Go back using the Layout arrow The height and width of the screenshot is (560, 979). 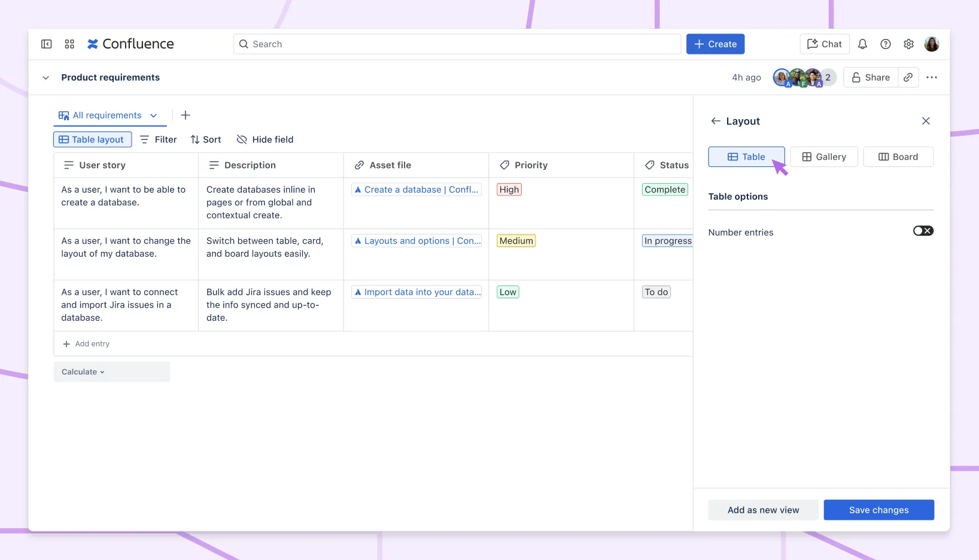716,121
